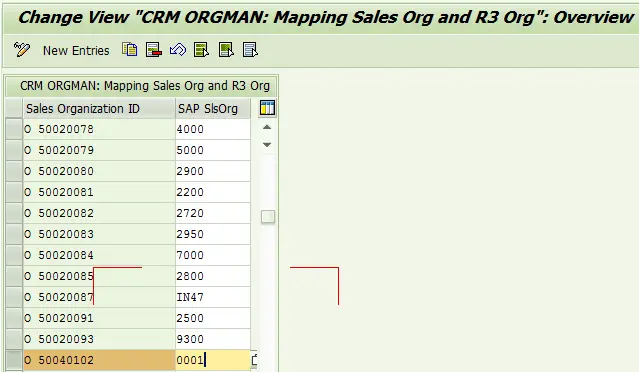Select the row marker for O 50020083
The image size is (639, 372).
pyautogui.click(x=14, y=234)
